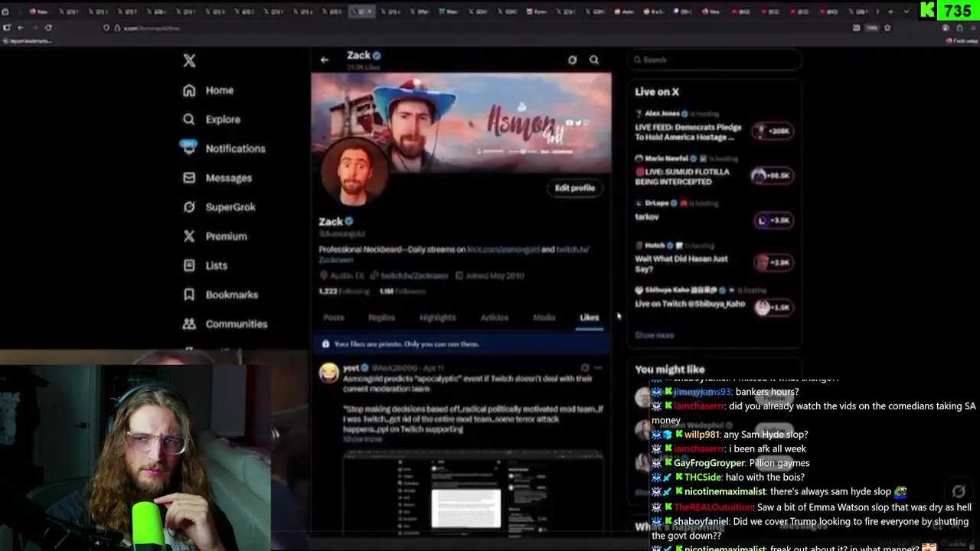Image resolution: width=980 pixels, height=551 pixels.
Task: Click the You might like heading
Action: point(670,370)
